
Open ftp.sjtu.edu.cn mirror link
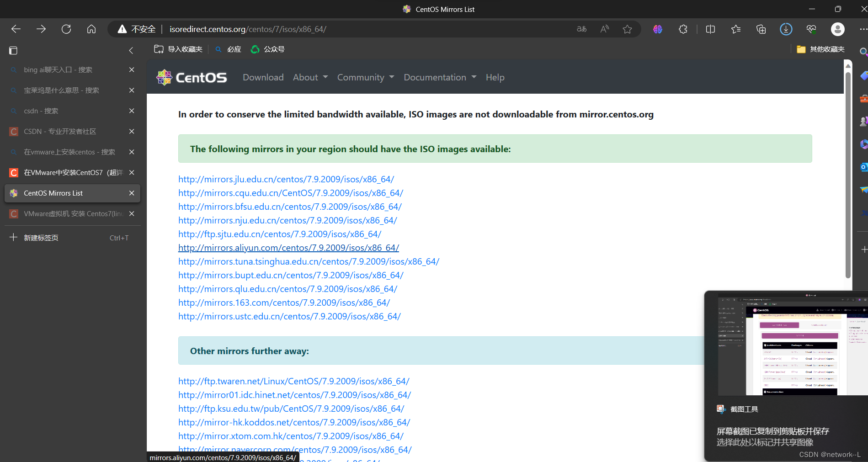click(x=280, y=234)
